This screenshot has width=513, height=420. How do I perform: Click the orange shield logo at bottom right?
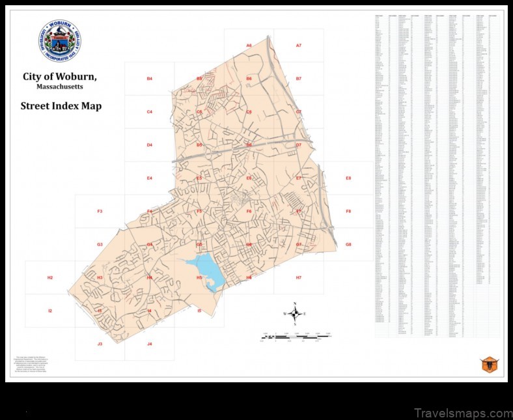[488, 364]
